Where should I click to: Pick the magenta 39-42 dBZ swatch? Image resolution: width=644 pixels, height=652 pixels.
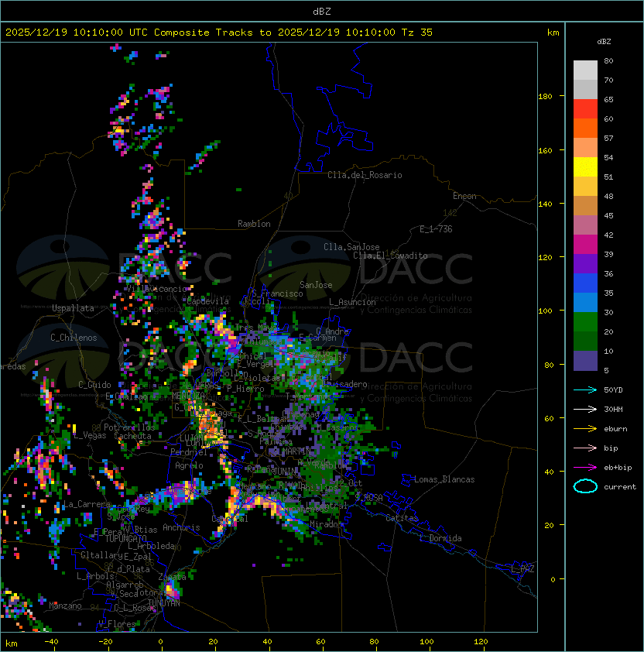tap(585, 245)
